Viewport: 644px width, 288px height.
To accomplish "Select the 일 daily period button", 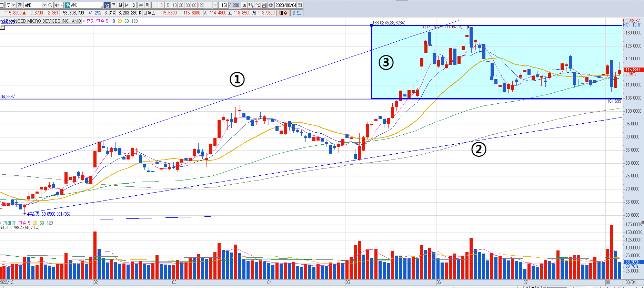I will (x=107, y=5).
